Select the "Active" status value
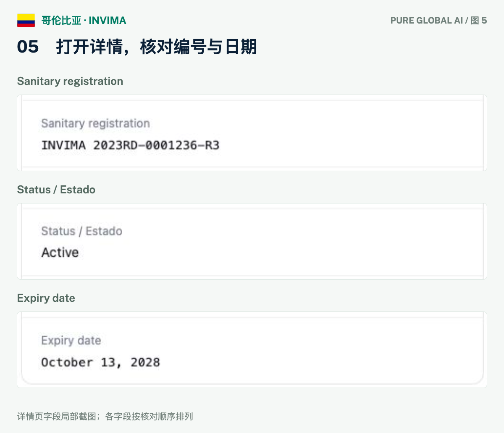504x433 pixels. pyautogui.click(x=60, y=252)
